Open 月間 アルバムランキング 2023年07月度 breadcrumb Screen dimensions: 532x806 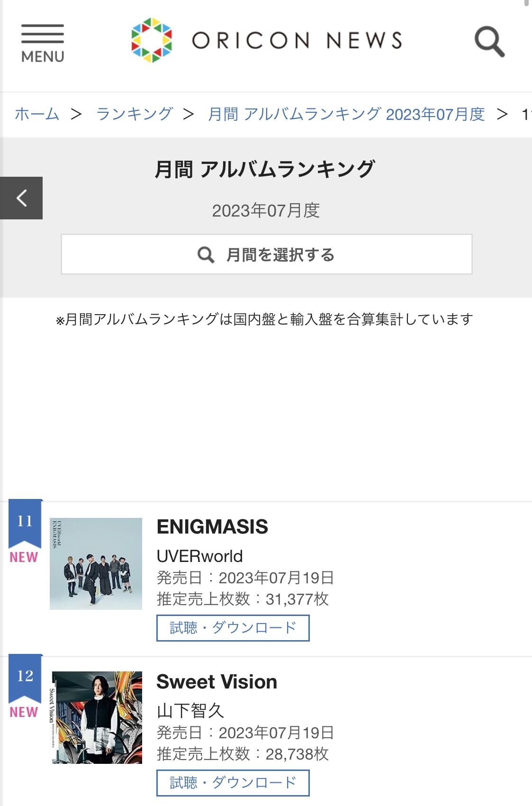[346, 114]
